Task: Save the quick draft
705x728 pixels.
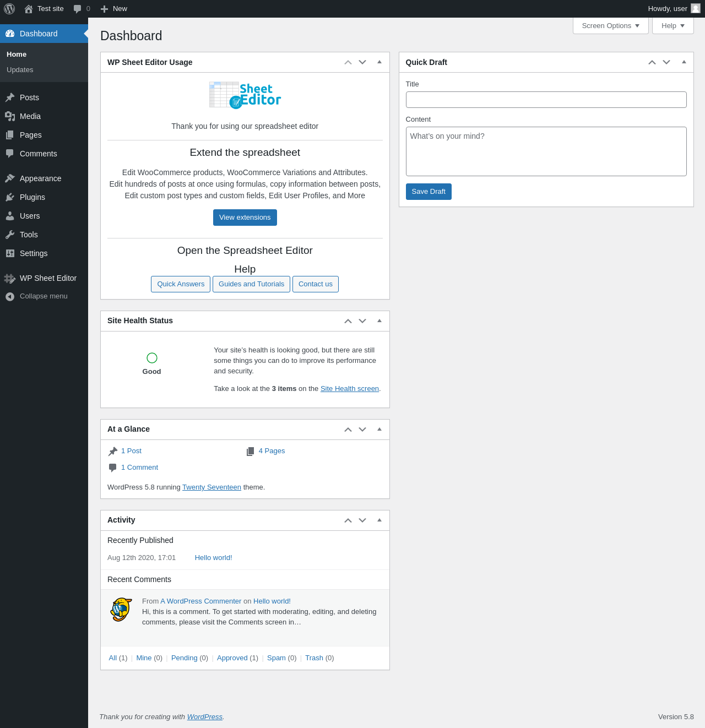Action: [x=429, y=192]
